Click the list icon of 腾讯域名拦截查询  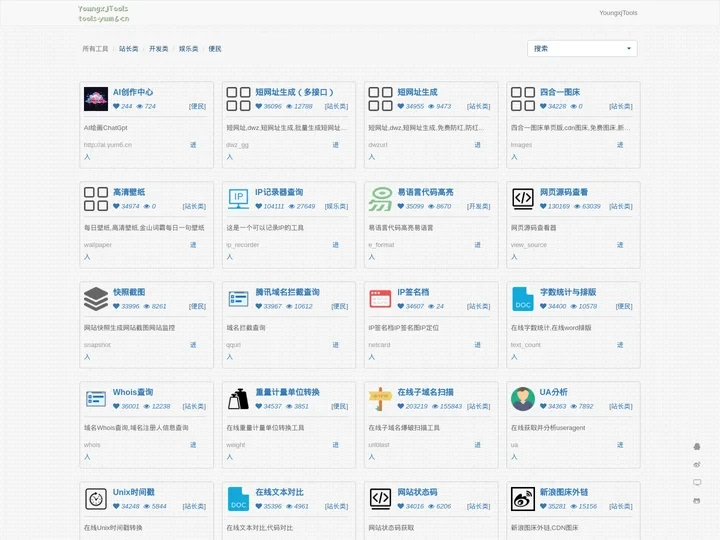(x=238, y=299)
